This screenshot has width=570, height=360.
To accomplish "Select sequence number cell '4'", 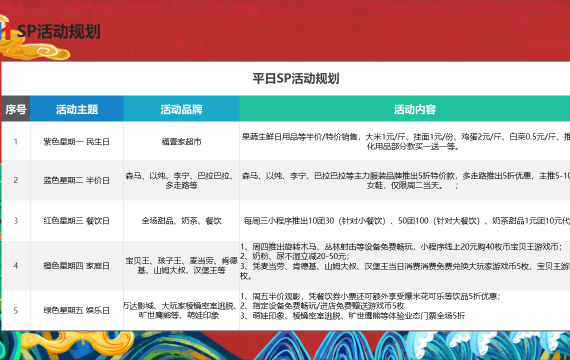I will [x=16, y=265].
